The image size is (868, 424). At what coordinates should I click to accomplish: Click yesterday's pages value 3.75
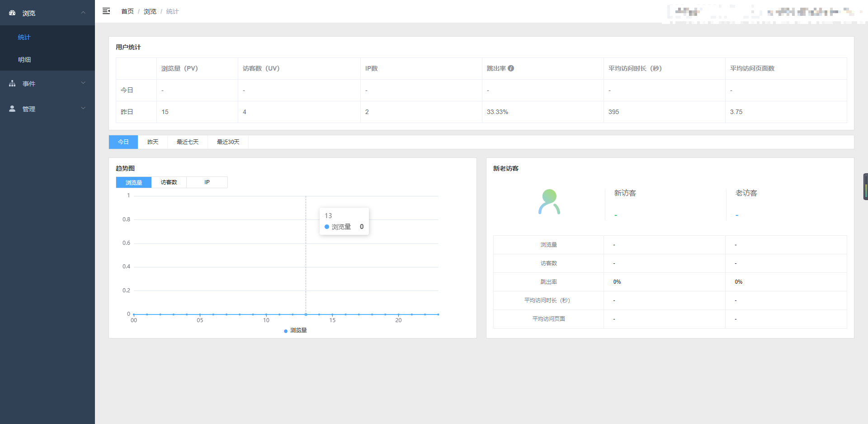736,112
